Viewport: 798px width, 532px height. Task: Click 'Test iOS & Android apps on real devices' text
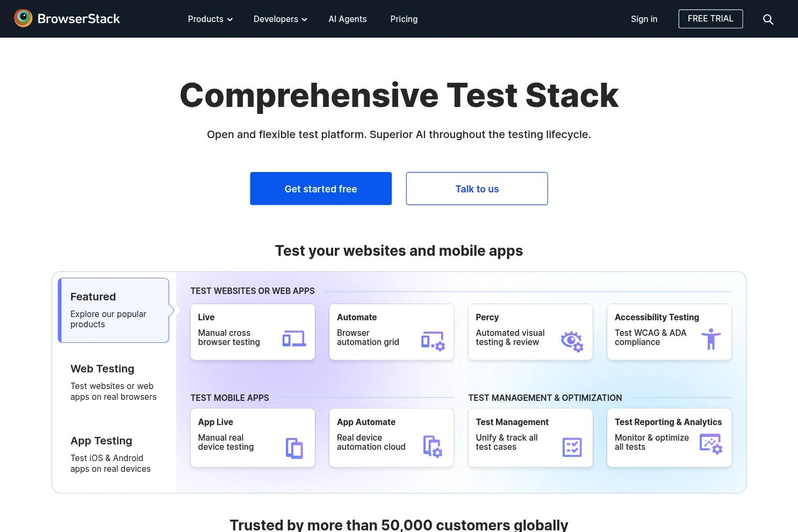pos(110,463)
